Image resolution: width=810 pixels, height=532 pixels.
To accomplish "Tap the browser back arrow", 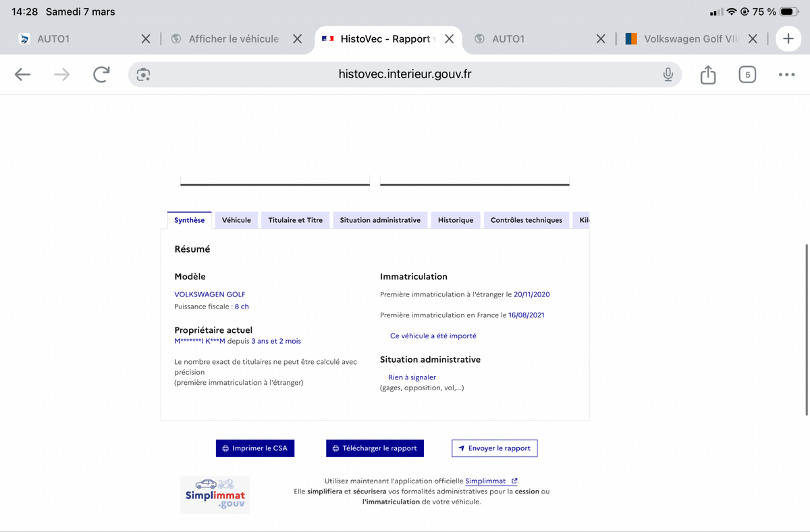I will 23,75.
